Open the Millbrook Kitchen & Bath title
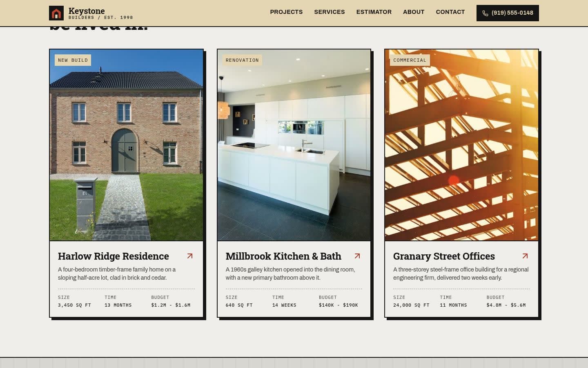588x368 pixels. pos(283,256)
